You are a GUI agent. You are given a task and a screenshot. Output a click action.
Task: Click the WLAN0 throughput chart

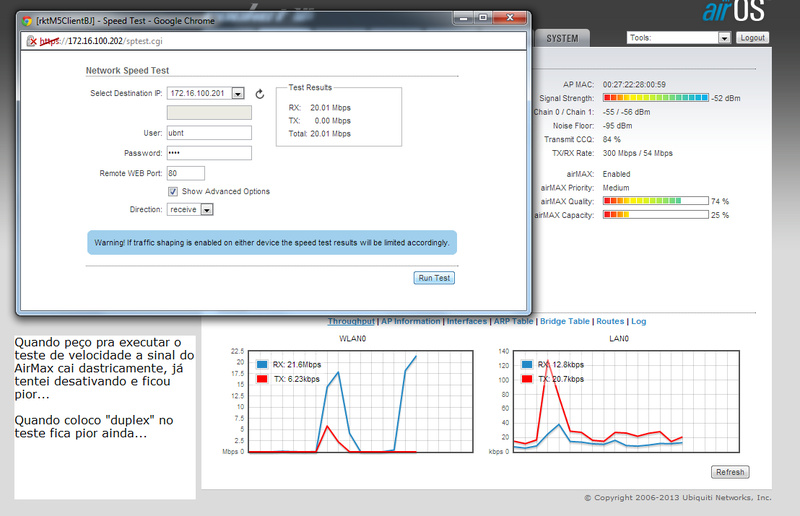361,401
